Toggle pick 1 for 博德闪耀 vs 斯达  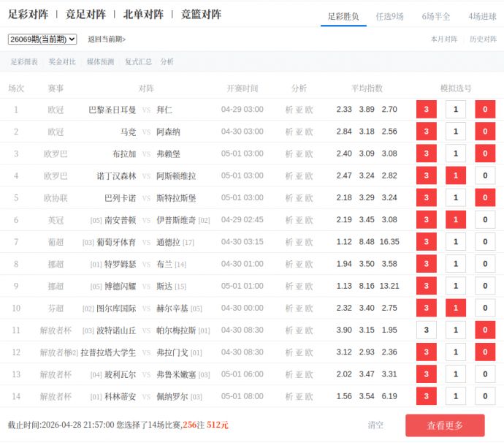point(456,286)
